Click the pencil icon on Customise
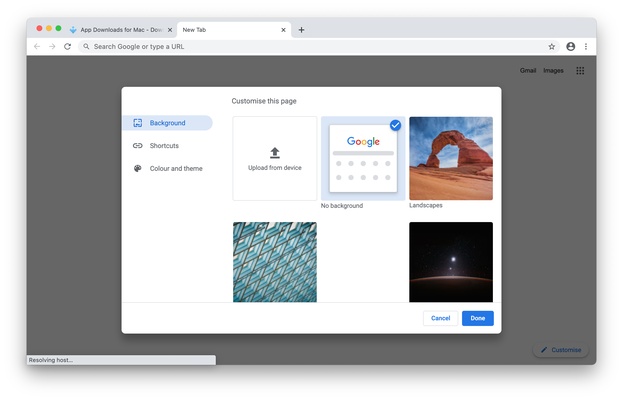Viewport: 623px width, 400px height. [544, 350]
